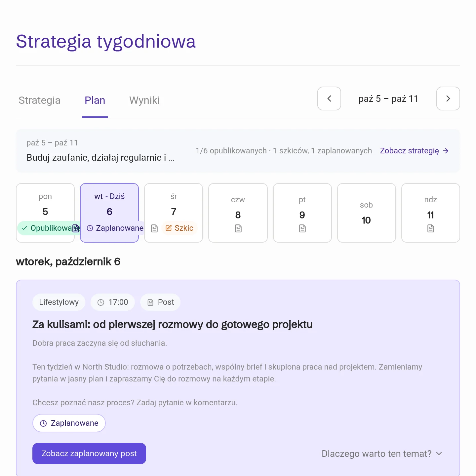Click the document icon on Thursday 8
Image resolution: width=476 pixels, height=476 pixels.
pos(238,228)
